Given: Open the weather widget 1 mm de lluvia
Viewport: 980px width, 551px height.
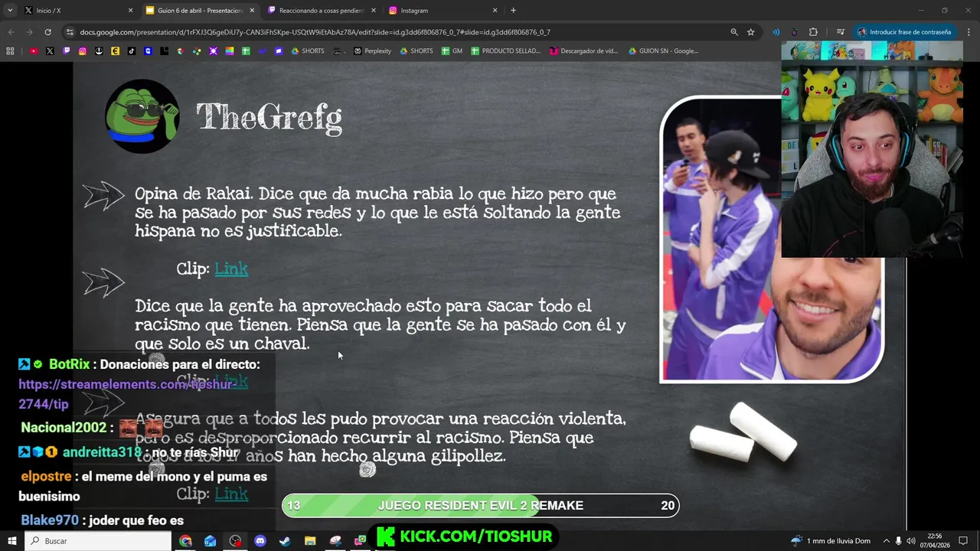Looking at the screenshot, I should click(831, 541).
